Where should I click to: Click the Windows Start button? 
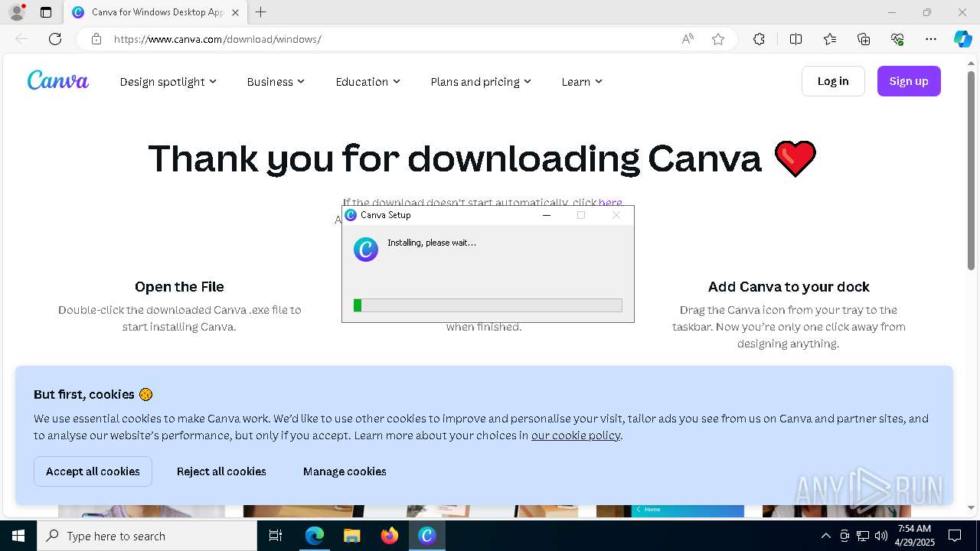18,536
